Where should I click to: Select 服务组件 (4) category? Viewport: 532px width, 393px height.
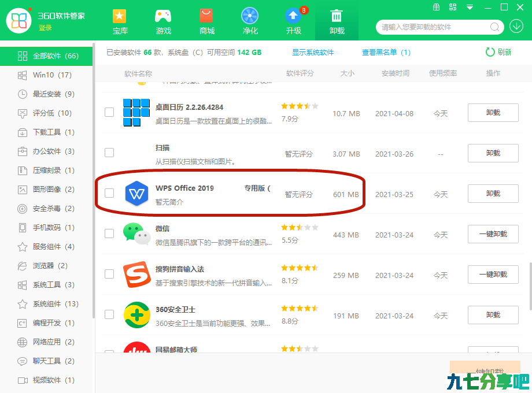(46, 247)
